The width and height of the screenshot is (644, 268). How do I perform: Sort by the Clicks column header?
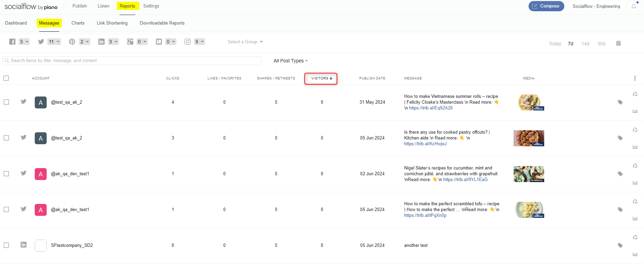pyautogui.click(x=173, y=78)
